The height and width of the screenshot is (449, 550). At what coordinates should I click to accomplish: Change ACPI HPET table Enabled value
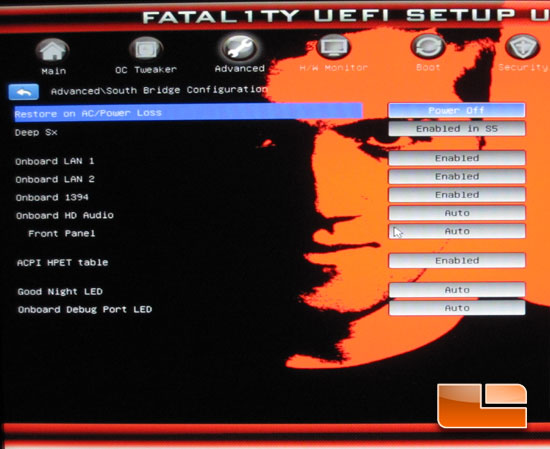tap(457, 261)
